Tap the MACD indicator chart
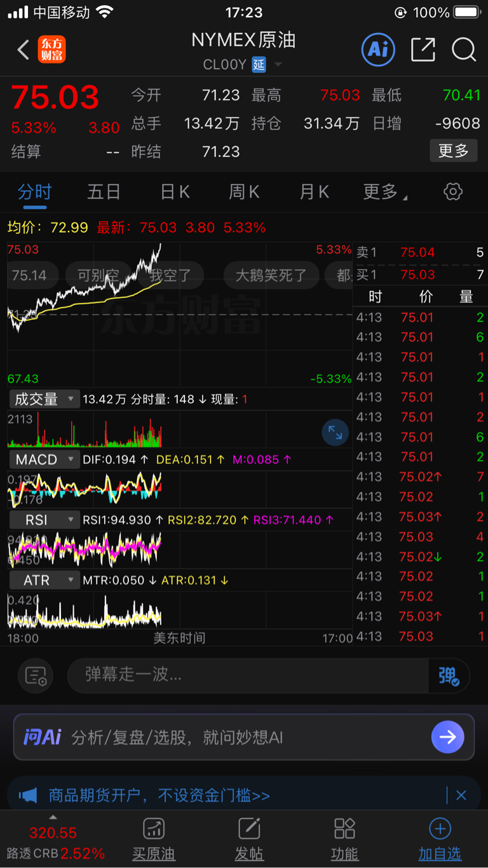This screenshot has height=868, width=488. click(x=180, y=490)
